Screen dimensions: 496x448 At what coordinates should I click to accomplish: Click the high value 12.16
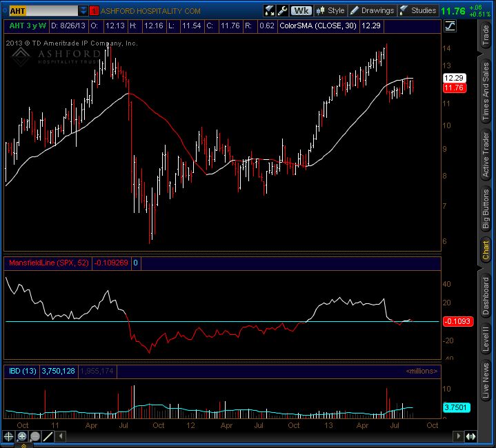153,26
